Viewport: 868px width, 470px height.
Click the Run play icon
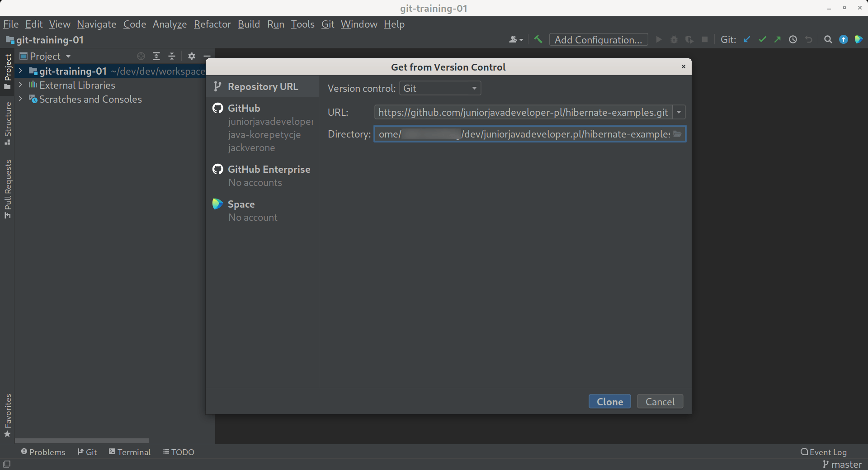point(659,40)
